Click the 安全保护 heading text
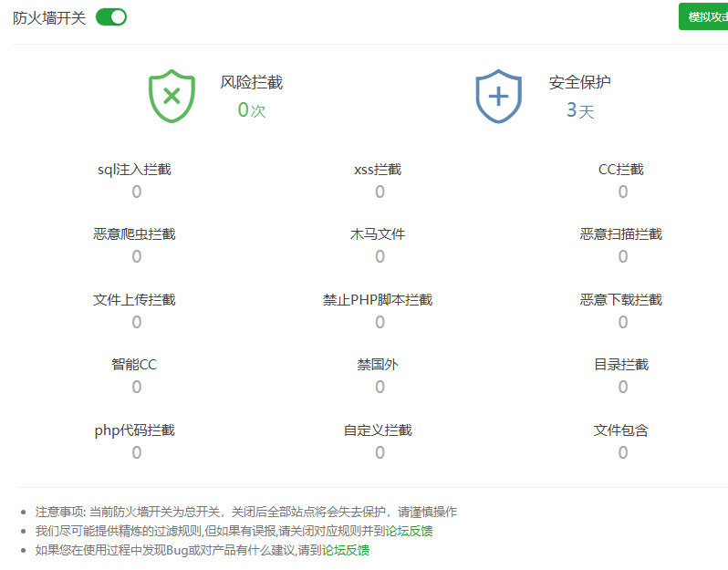The height and width of the screenshot is (570, 728). [579, 82]
